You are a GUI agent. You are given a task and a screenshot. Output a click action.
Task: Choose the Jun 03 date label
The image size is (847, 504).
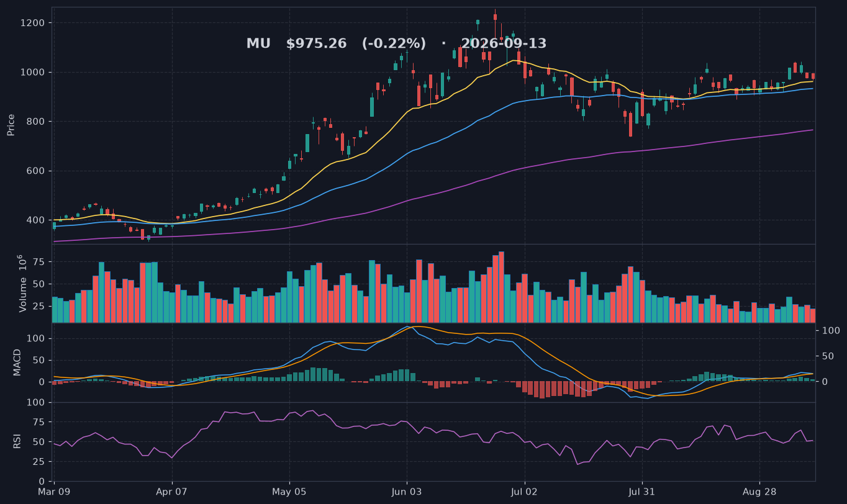407,492
